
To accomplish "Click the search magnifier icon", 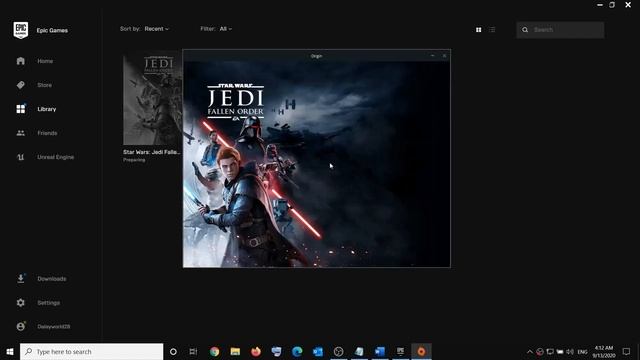I will pyautogui.click(x=525, y=30).
